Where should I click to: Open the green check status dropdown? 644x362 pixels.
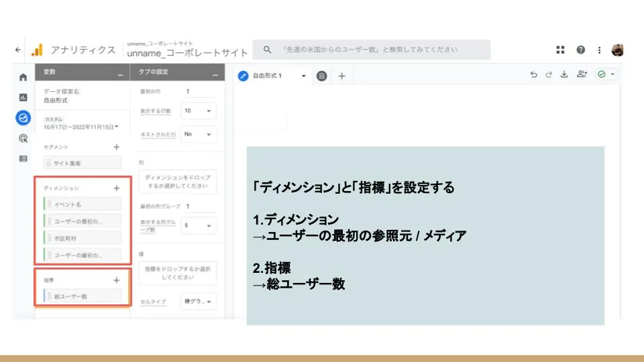click(606, 74)
